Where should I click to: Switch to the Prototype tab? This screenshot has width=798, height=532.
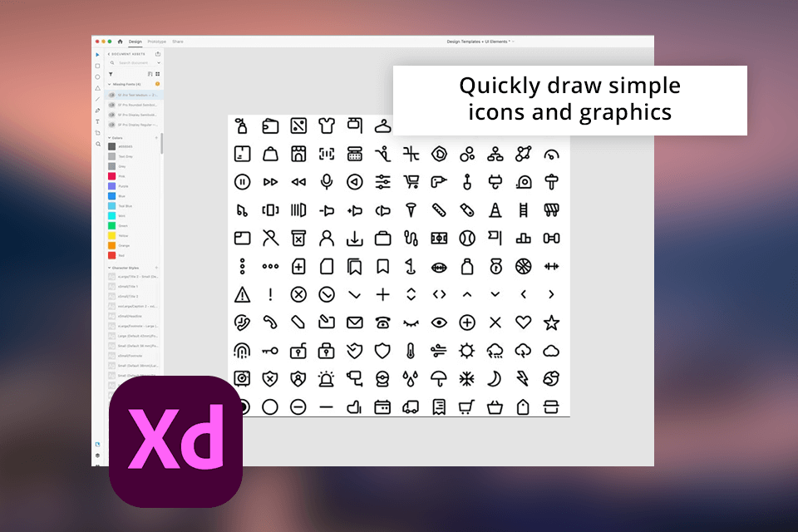coord(157,42)
